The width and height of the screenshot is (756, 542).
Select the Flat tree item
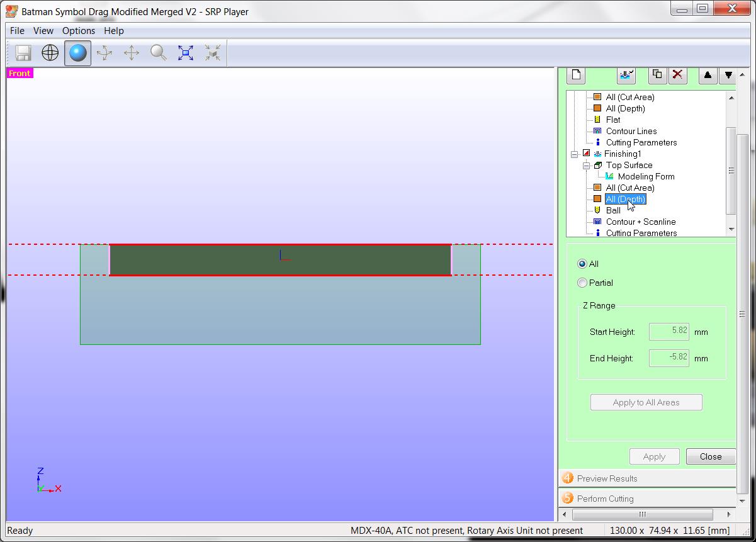(x=613, y=120)
